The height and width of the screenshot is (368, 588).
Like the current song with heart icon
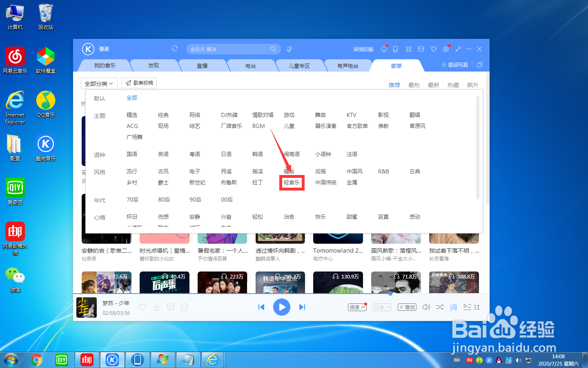143,307
